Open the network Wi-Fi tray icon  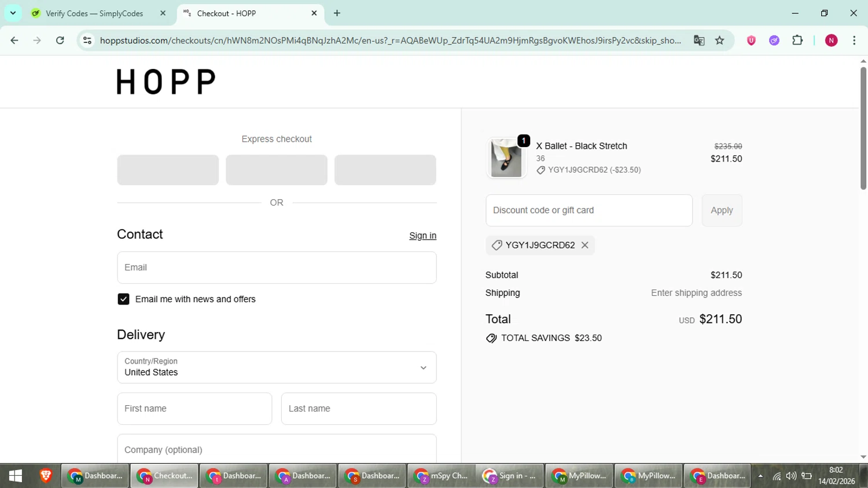(777, 476)
